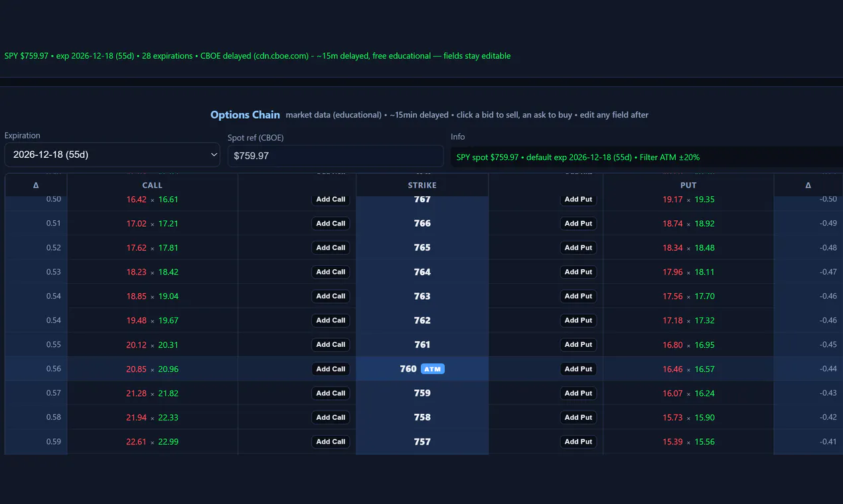The image size is (843, 504).
Task: Add Call for the 759 strike
Action: click(x=331, y=393)
